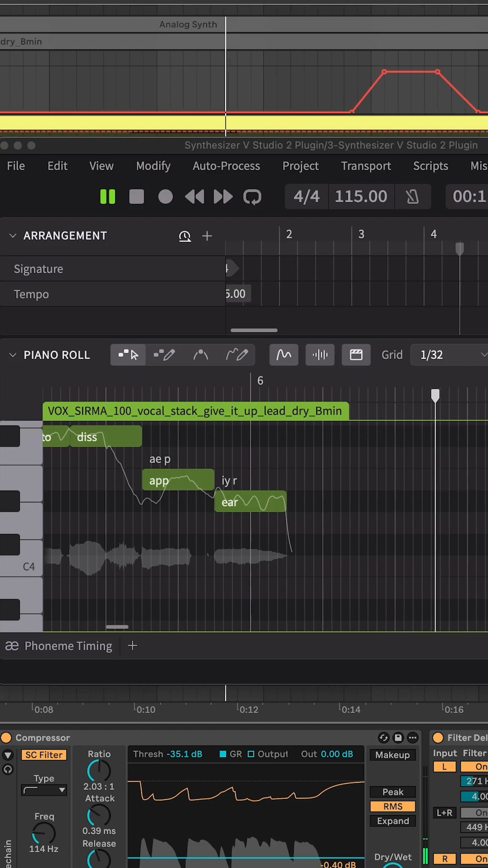The image size is (488, 868).
Task: Click the Compressor hot-swap preset icon
Action: click(384, 738)
